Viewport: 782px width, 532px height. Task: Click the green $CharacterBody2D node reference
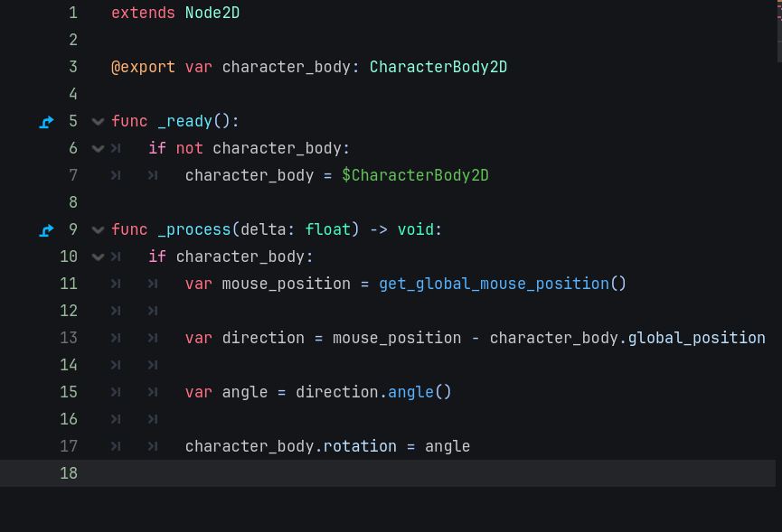415,175
